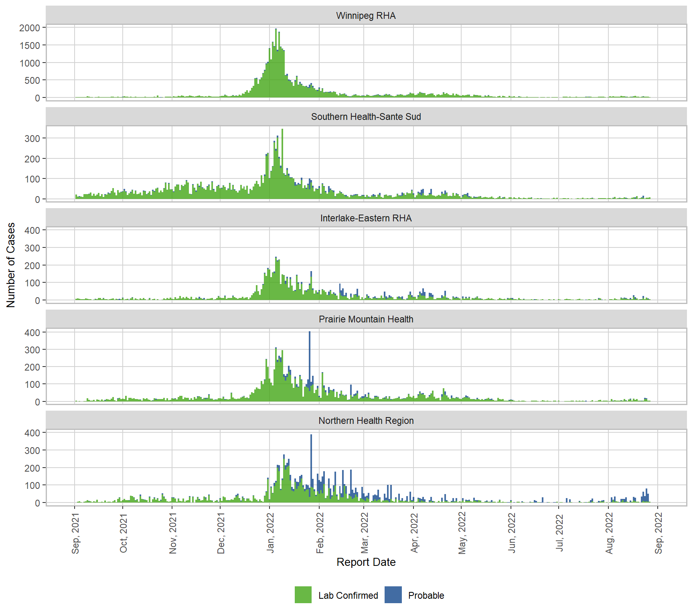Click the Prairie Mountain Health panel header

pos(366,319)
